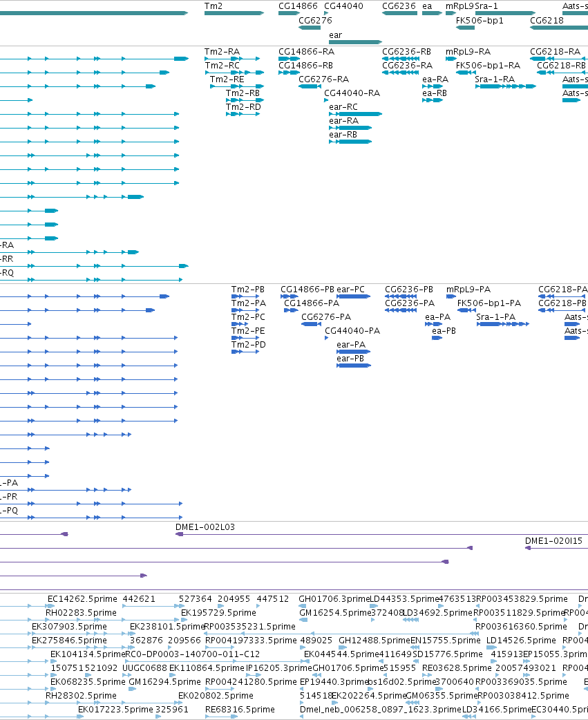Click the RP004241280.5prime EST label
The width and height of the screenshot is (588, 720).
pos(251,681)
